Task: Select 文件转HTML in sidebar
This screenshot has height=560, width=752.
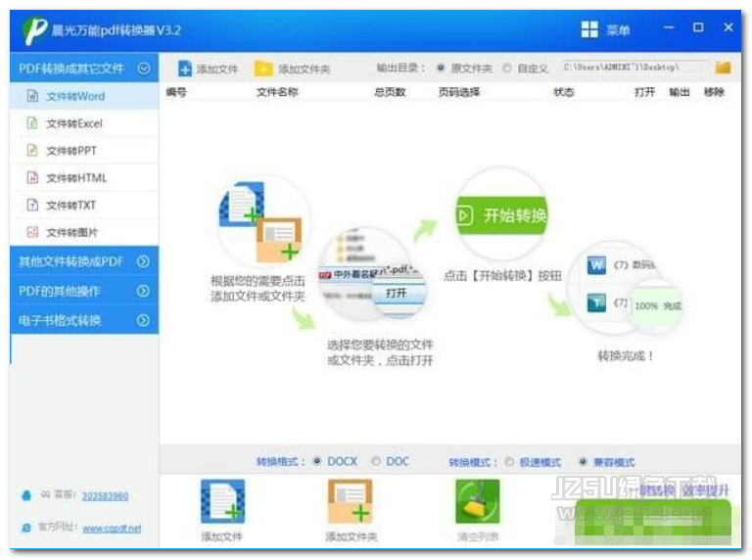Action: point(84,178)
